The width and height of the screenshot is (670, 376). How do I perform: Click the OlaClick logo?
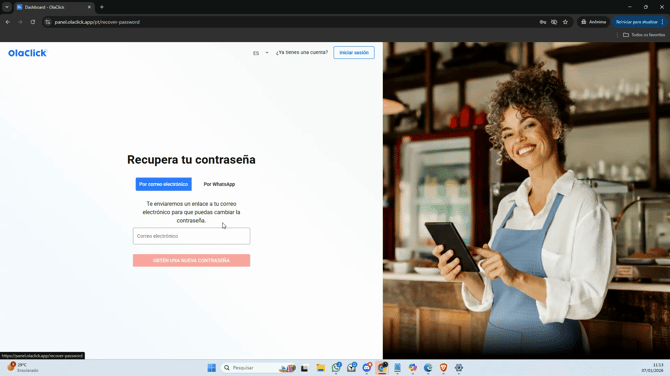27,53
